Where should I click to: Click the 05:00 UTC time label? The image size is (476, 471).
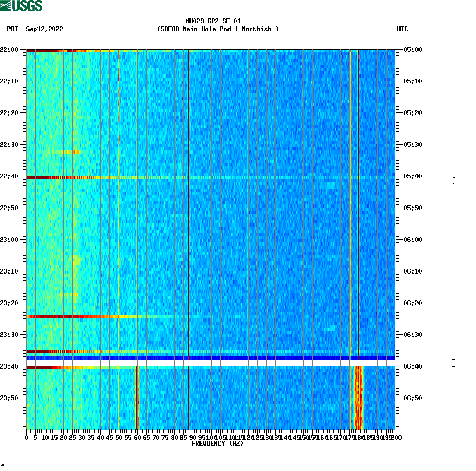(x=412, y=50)
